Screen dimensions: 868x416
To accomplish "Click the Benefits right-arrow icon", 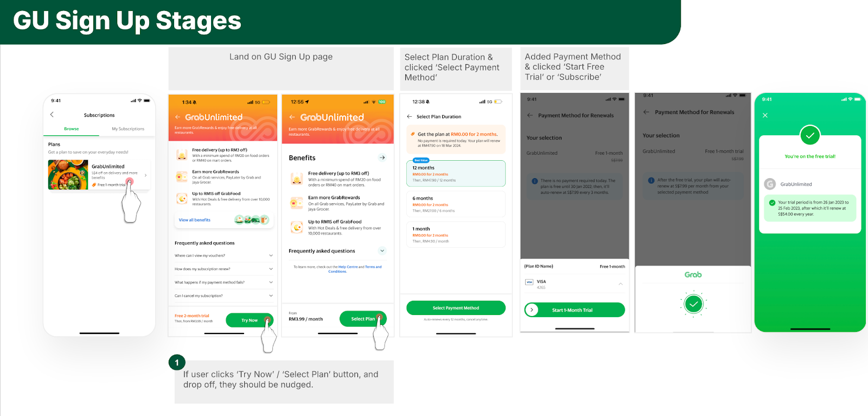I will tap(382, 157).
